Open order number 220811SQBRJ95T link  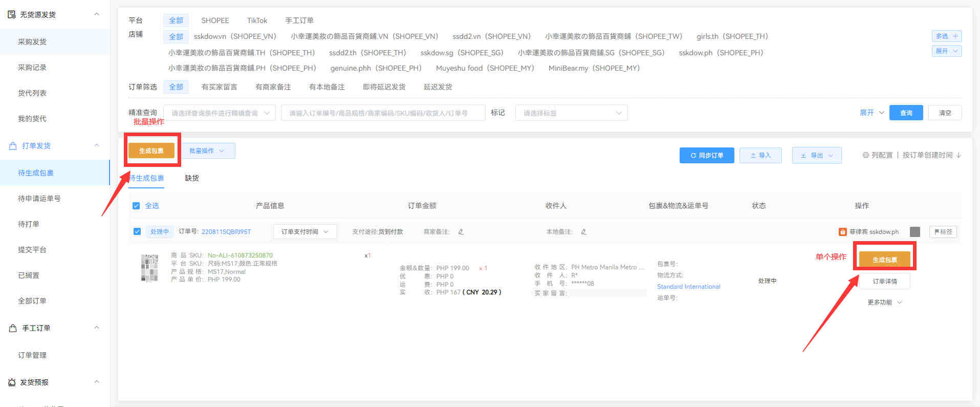click(226, 232)
